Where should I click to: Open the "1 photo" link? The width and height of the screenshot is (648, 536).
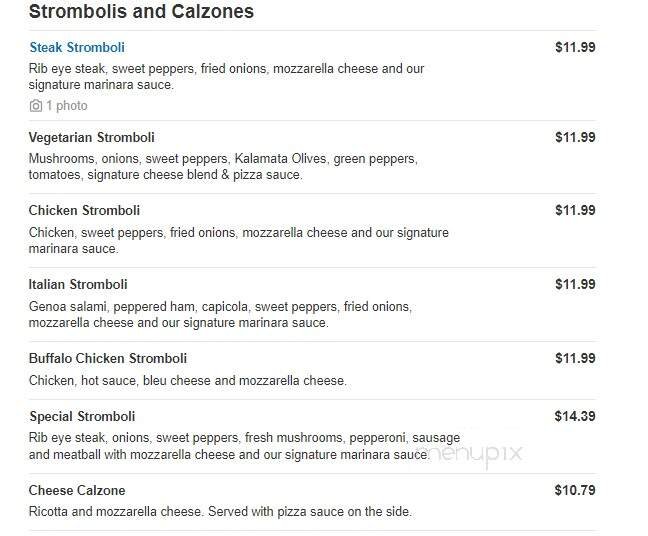(x=66, y=106)
